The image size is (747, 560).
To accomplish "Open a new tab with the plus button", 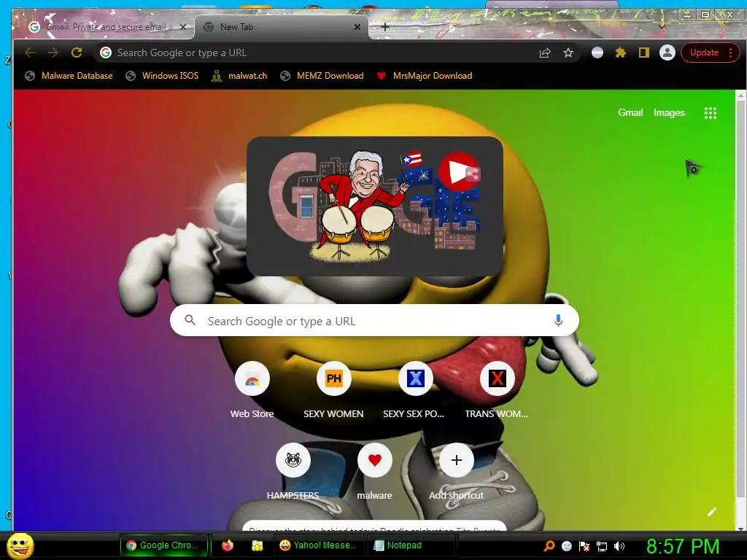I will tap(385, 27).
